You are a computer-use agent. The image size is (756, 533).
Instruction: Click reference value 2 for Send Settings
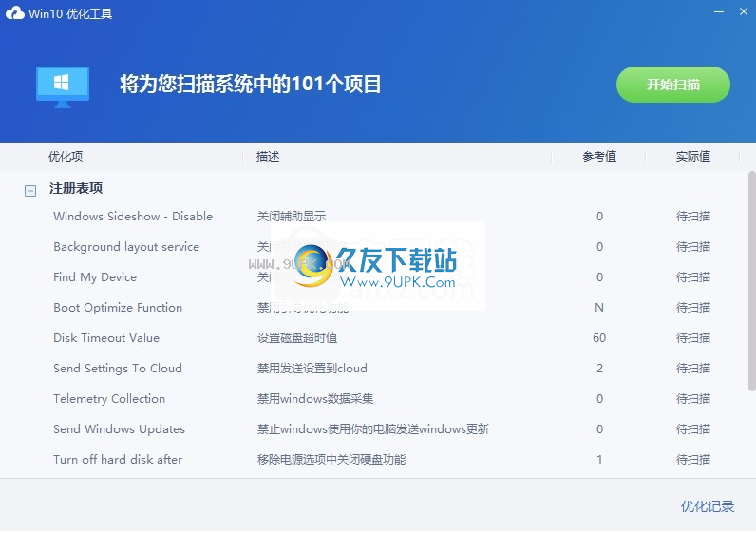tap(599, 368)
